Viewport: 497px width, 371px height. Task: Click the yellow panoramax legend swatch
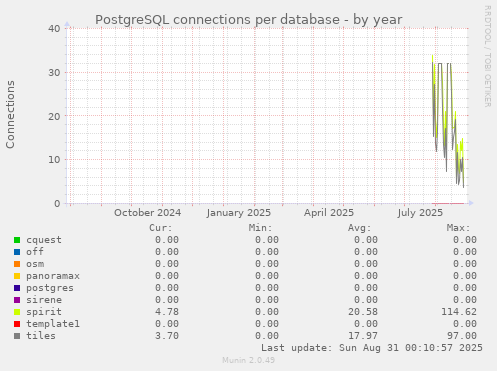point(17,276)
